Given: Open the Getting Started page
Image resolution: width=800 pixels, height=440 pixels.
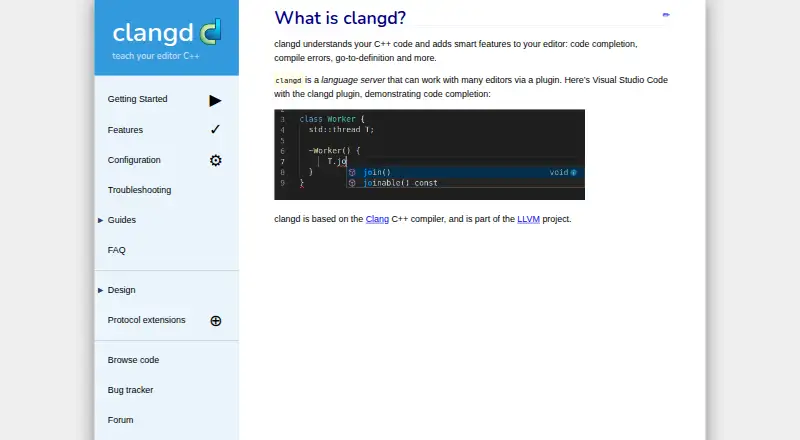Looking at the screenshot, I should click(137, 99).
